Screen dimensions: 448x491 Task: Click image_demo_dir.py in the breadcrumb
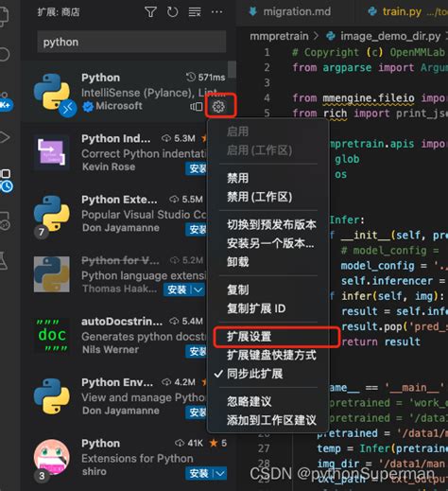tap(390, 36)
